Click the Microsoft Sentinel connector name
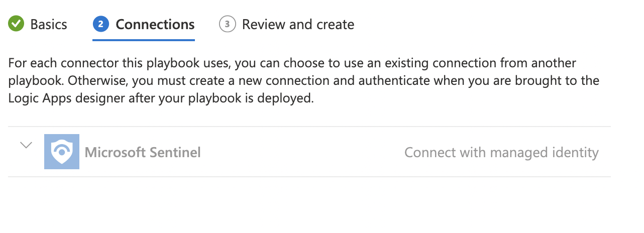Viewport: 644px width, 233px height. coord(143,152)
